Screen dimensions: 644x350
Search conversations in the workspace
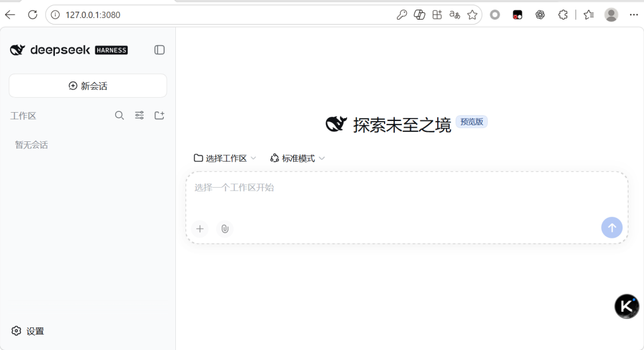point(119,116)
